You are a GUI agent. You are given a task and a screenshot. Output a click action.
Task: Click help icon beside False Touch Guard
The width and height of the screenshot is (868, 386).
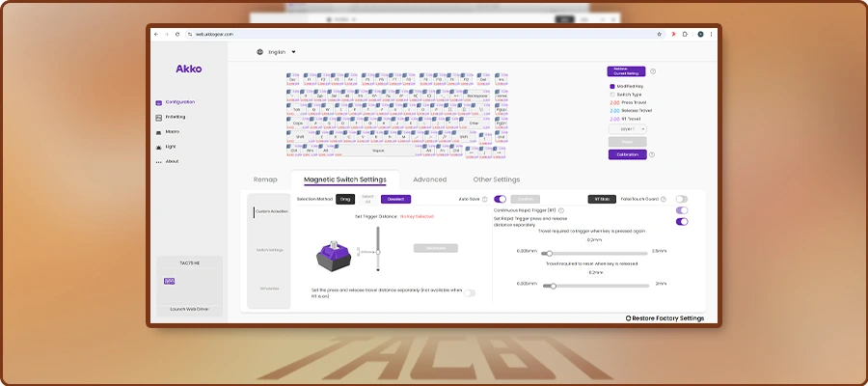tap(664, 200)
